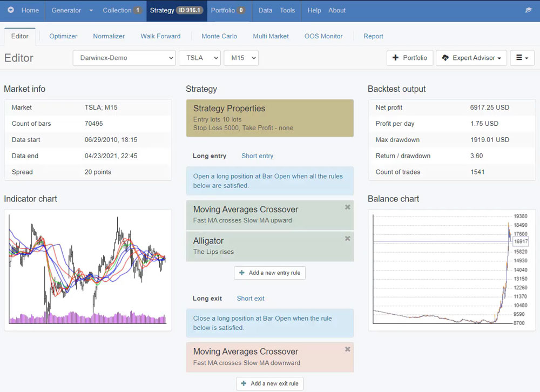The image size is (540, 392).
Task: Open the Tools menu
Action: tap(287, 10)
